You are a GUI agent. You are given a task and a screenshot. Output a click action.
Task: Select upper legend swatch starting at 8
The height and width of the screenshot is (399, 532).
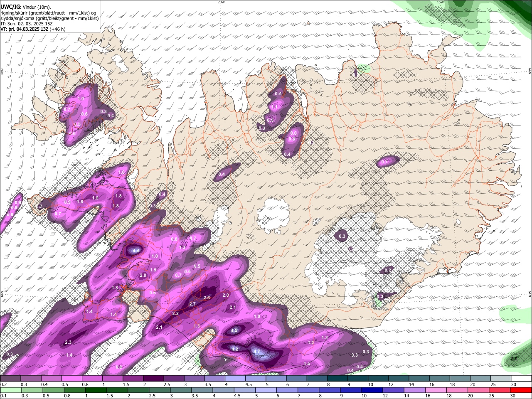(x=337, y=379)
